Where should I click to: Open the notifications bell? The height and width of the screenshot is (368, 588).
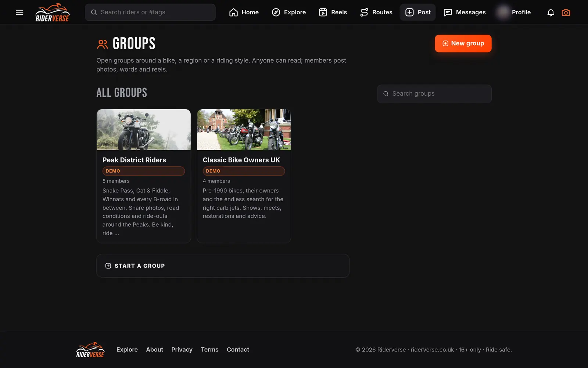pyautogui.click(x=551, y=13)
